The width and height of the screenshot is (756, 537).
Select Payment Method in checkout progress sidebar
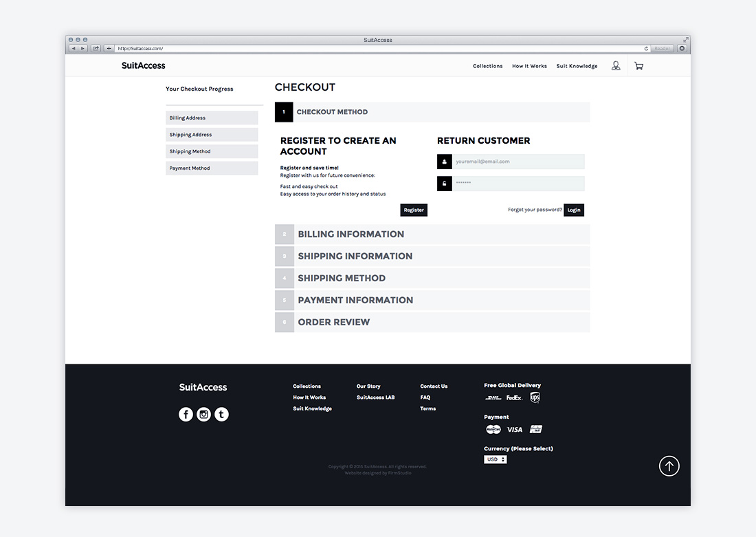(x=212, y=168)
